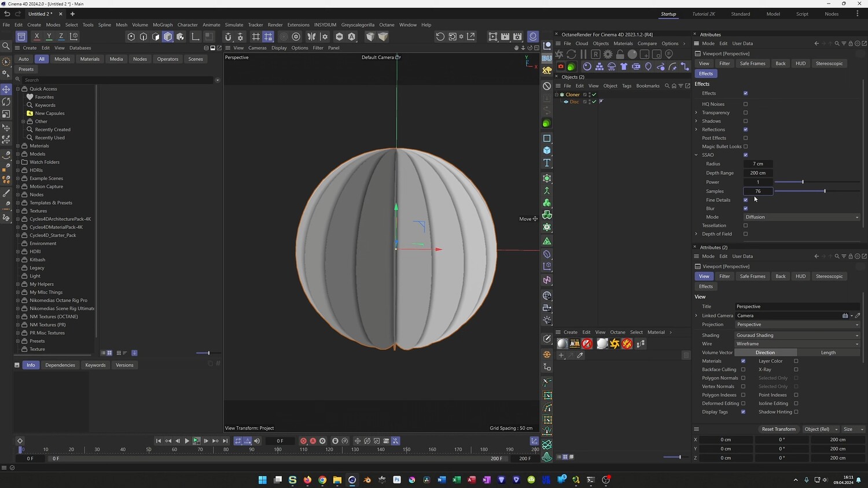Click the Octane reload-scene refresh icon

[571, 54]
